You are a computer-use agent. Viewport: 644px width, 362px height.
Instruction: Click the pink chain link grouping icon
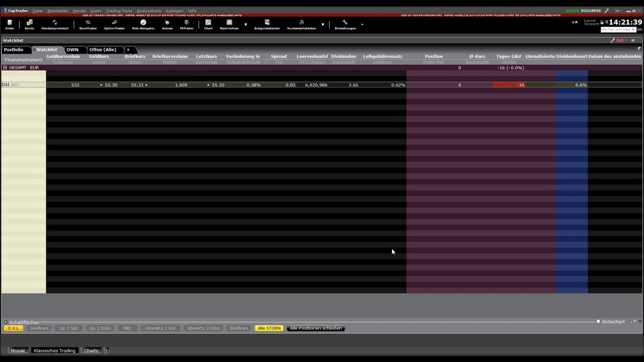(x=620, y=40)
